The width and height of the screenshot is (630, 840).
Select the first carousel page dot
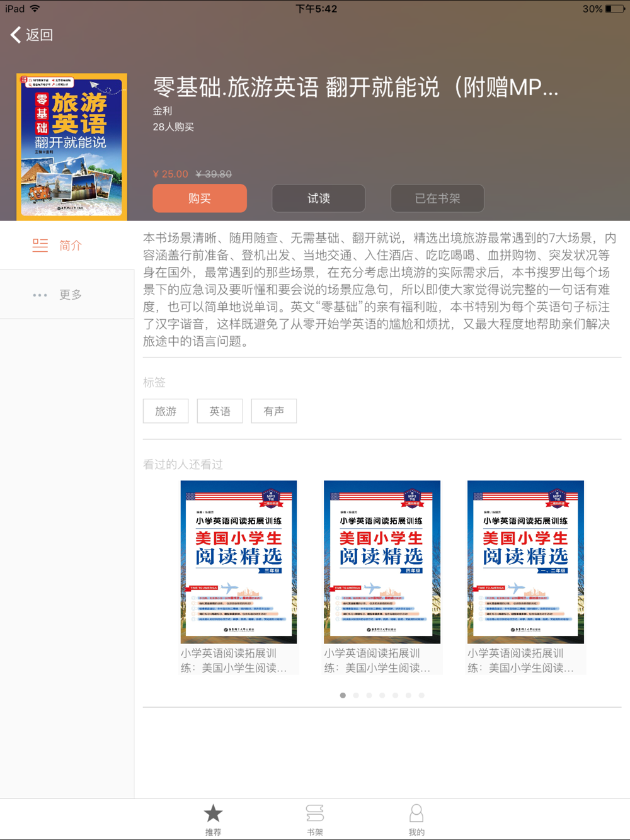pos(343,695)
